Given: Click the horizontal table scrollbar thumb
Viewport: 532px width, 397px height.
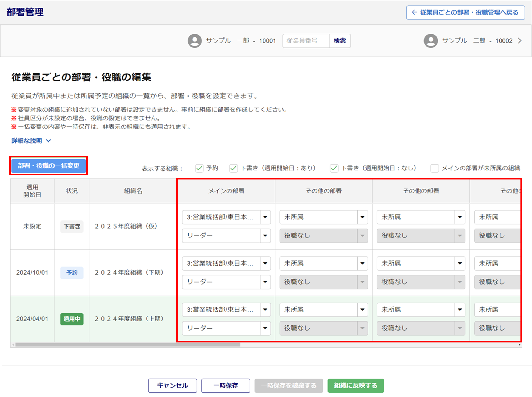Looking at the screenshot, I should tap(128, 345).
